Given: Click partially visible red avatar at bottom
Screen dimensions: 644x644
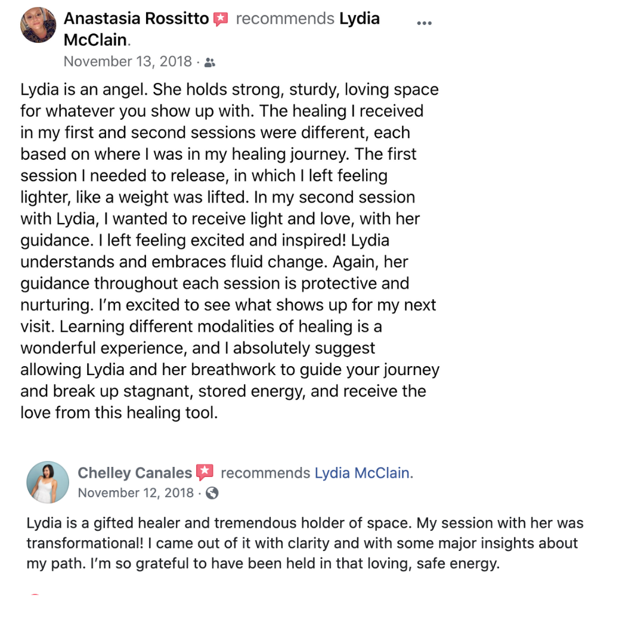Looking at the screenshot, I should 35,595.
